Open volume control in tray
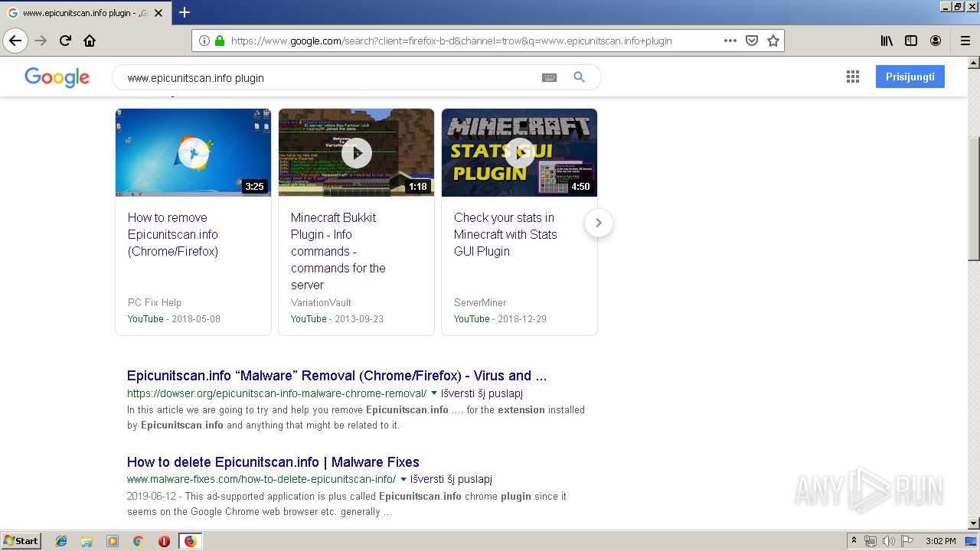The image size is (980, 551). pos(888,541)
